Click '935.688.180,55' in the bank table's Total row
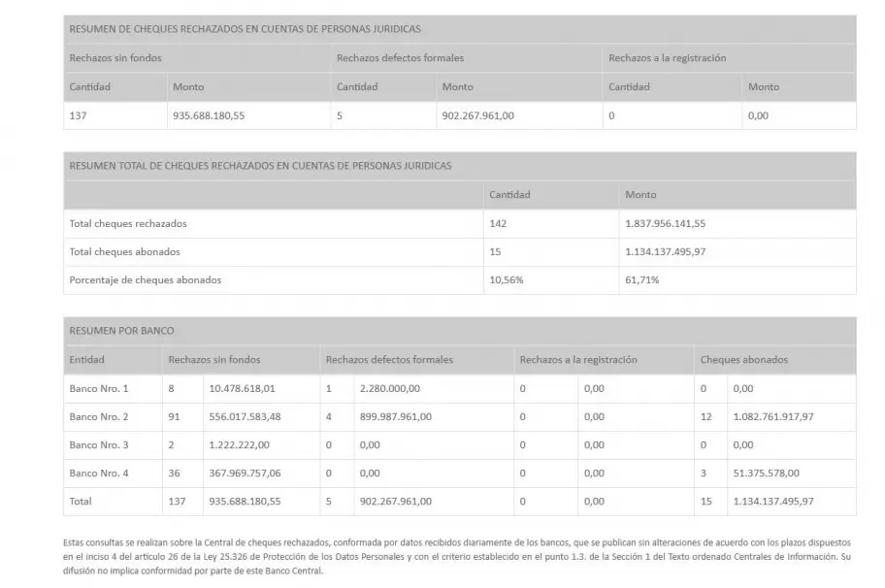 click(x=245, y=501)
